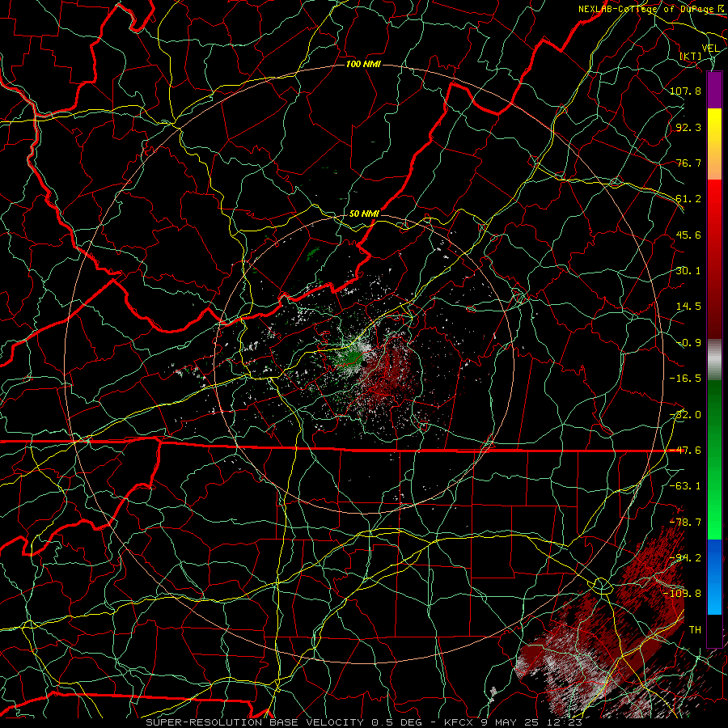728x728 pixels.
Task: Click the 92.3 velocity scale value
Action: click(688, 127)
